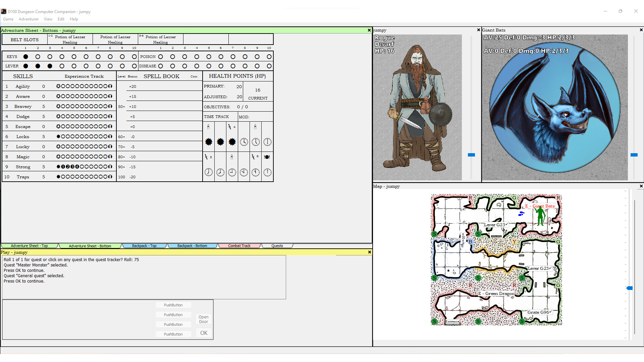Select the green S marker beside the map entrance
Image resolution: width=644 pixels, height=362 pixels.
coord(434,321)
